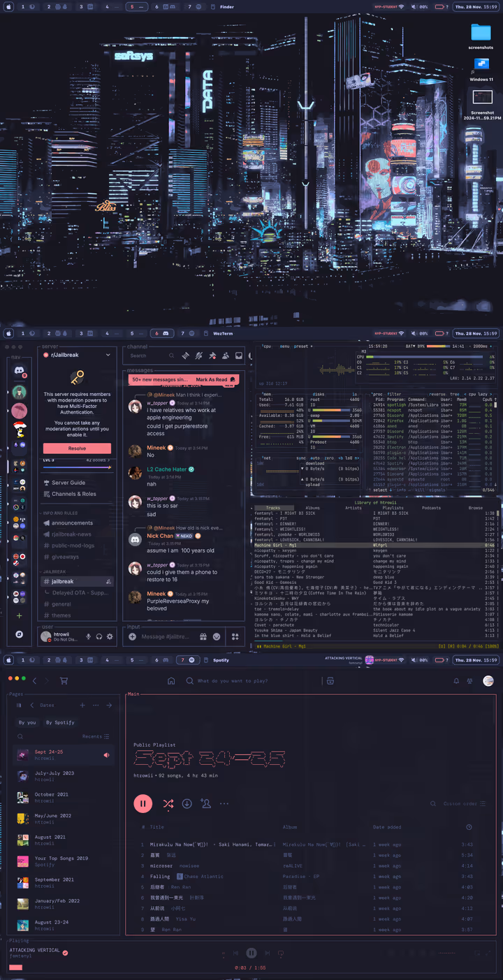503x980 pixels.
Task: Open the emoji picker in Discord
Action: pos(217,636)
